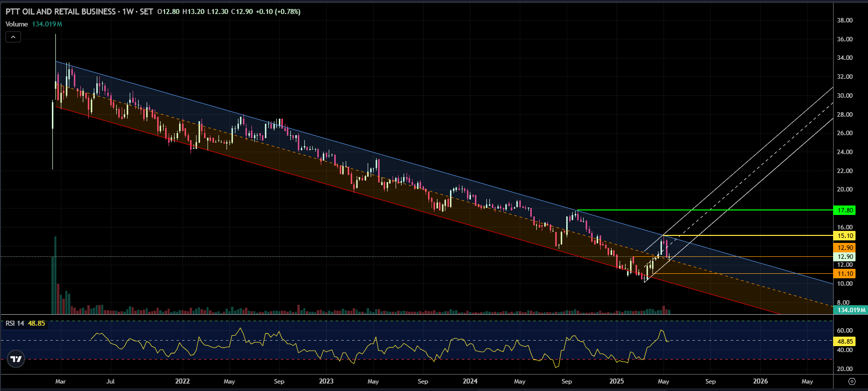This screenshot has width=868, height=391.
Task: Click the 40.00 RSI scale value
Action: (x=845, y=350)
